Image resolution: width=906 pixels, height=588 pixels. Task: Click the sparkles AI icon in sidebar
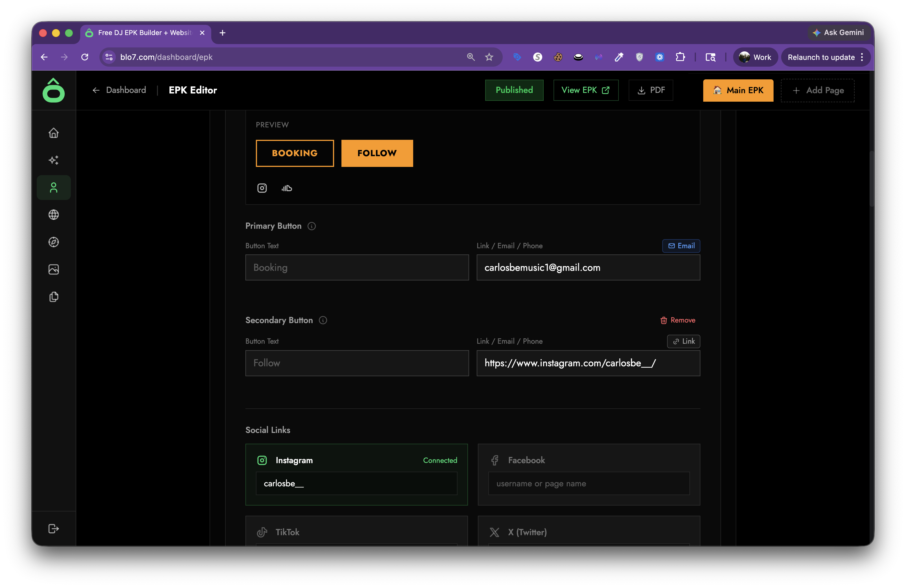[x=54, y=160]
